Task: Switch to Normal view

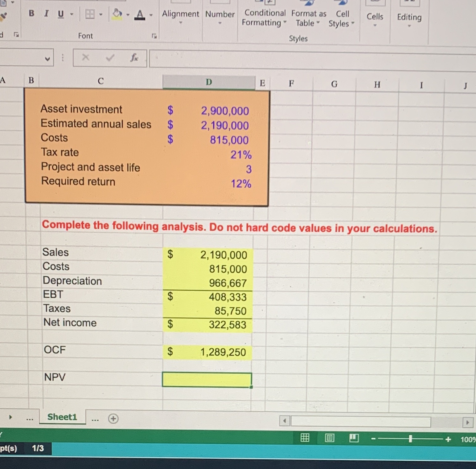Action: pos(305,437)
